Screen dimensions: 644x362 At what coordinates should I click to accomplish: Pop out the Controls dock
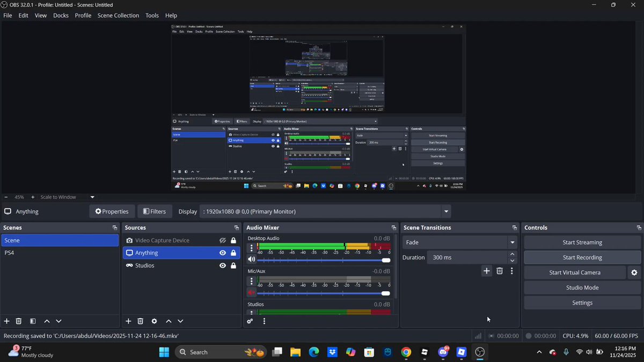click(x=639, y=228)
